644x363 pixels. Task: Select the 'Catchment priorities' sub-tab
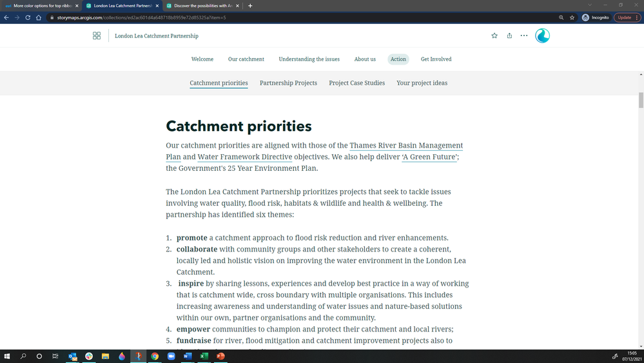(219, 83)
